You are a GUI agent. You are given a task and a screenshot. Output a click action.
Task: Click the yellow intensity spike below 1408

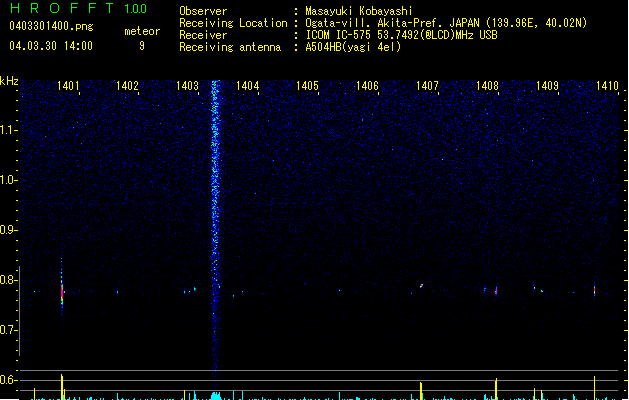point(496,389)
